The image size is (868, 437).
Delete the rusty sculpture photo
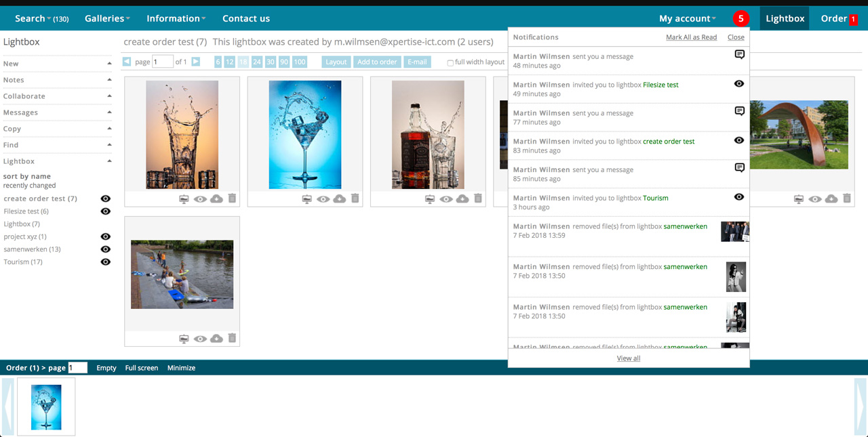[847, 199]
